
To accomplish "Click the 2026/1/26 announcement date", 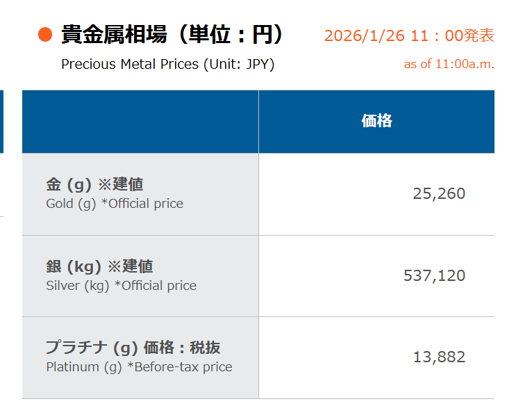I will pyautogui.click(x=364, y=36).
